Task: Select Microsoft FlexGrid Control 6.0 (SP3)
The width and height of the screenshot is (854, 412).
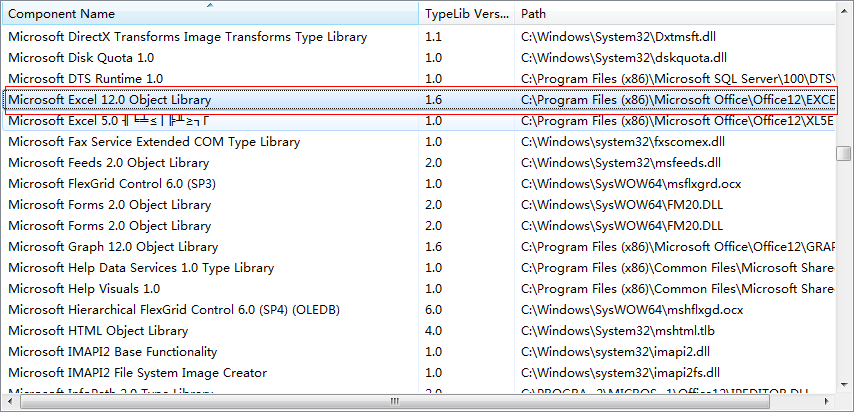Action: [x=112, y=184]
